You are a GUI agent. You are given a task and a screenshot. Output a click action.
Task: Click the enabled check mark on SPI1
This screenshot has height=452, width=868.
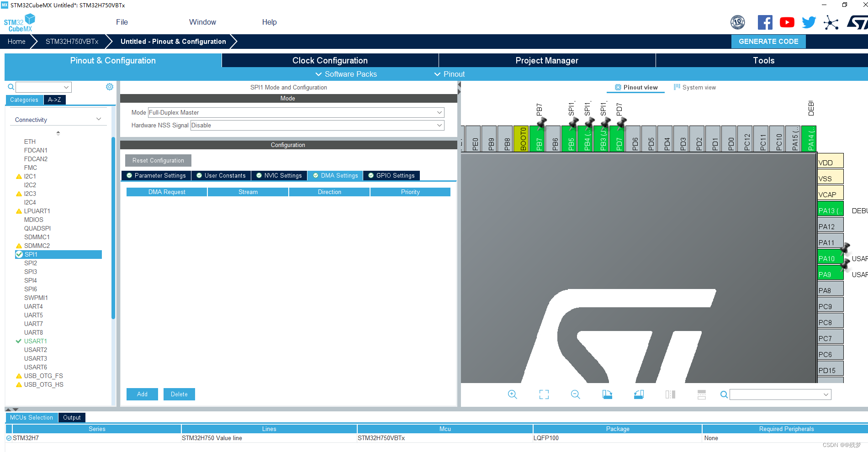(x=19, y=254)
